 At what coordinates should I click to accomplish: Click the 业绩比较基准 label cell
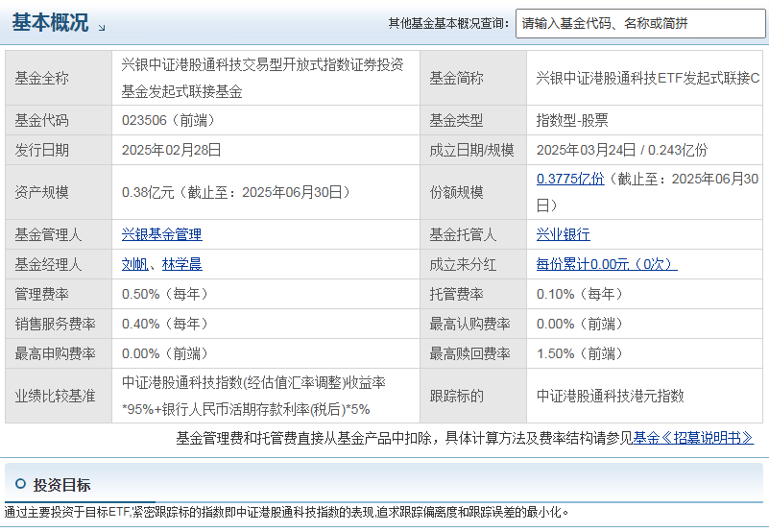59,396
